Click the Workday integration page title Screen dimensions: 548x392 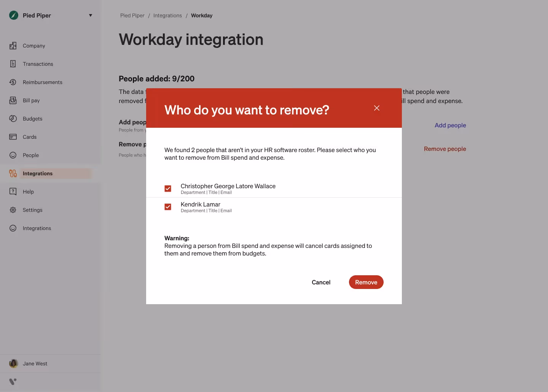(x=191, y=40)
